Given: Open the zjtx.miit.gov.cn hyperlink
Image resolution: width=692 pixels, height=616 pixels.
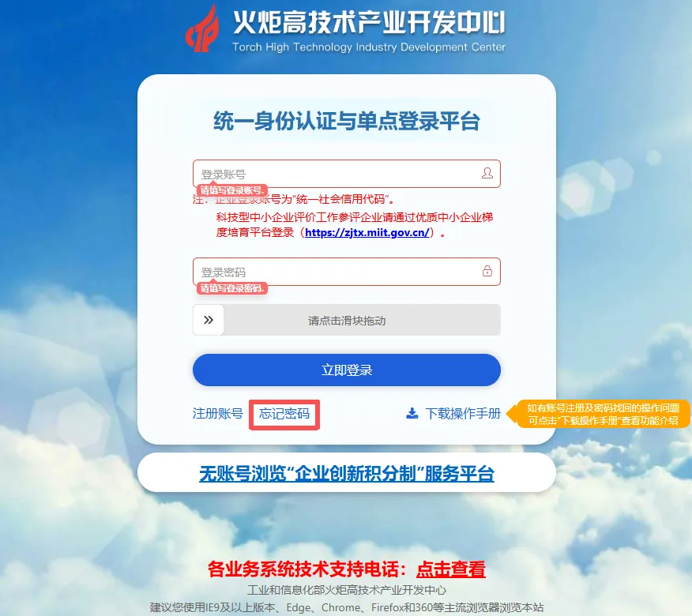Looking at the screenshot, I should (x=367, y=232).
